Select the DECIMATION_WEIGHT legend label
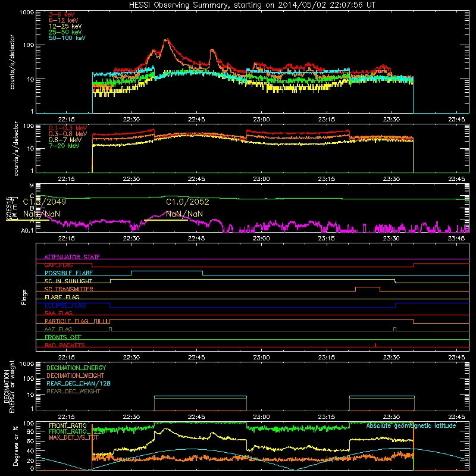The width and height of the screenshot is (476, 476). pos(76,375)
